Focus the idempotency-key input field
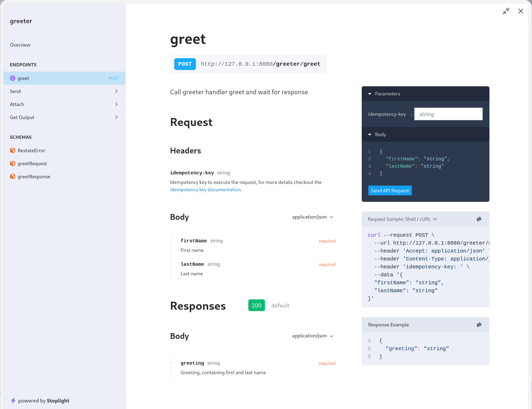The image size is (532, 409). 448,114
